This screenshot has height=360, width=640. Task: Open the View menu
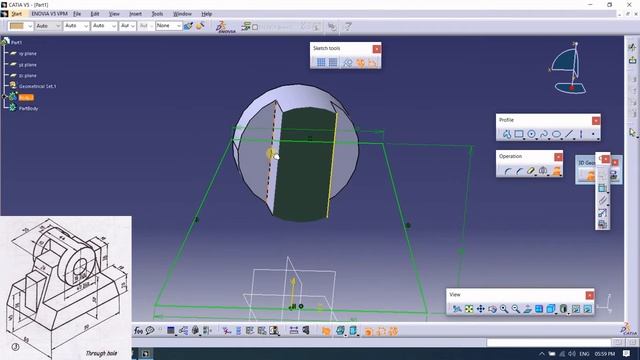(114, 14)
